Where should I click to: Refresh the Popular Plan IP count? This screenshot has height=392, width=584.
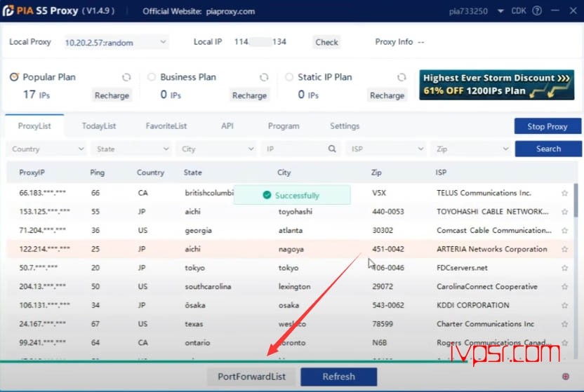click(126, 77)
